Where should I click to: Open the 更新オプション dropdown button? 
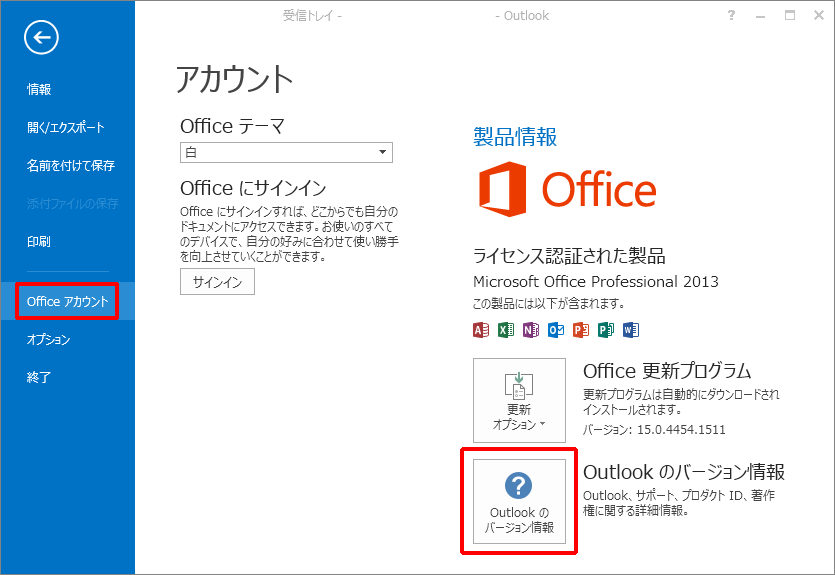pos(519,400)
